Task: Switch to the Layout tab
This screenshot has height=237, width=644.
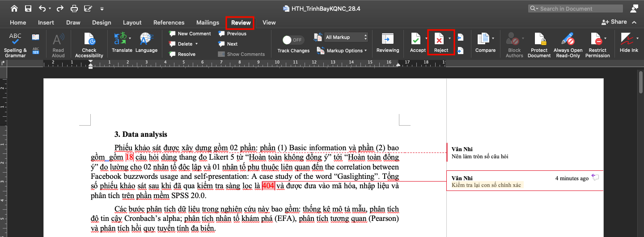Action: 132,22
